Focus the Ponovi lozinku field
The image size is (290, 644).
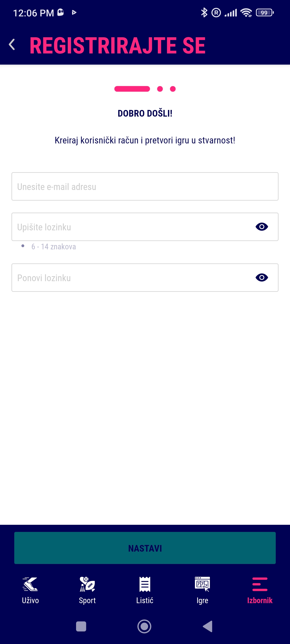click(130, 278)
